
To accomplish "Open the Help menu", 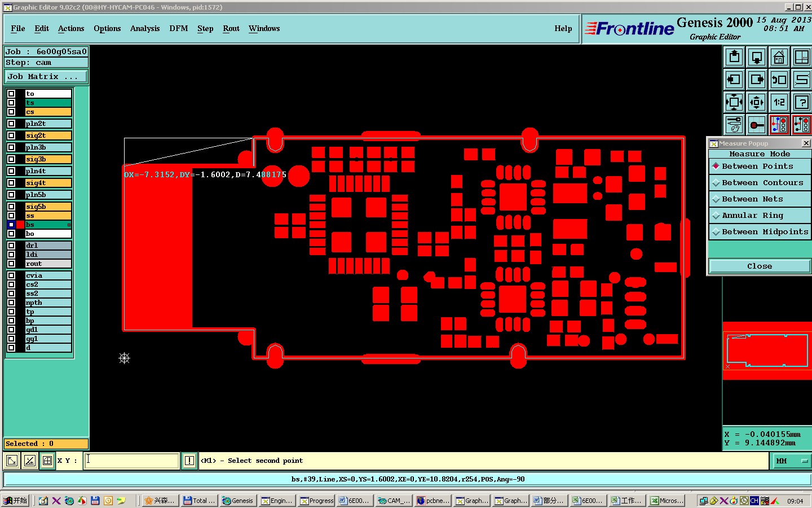I will coord(563,28).
